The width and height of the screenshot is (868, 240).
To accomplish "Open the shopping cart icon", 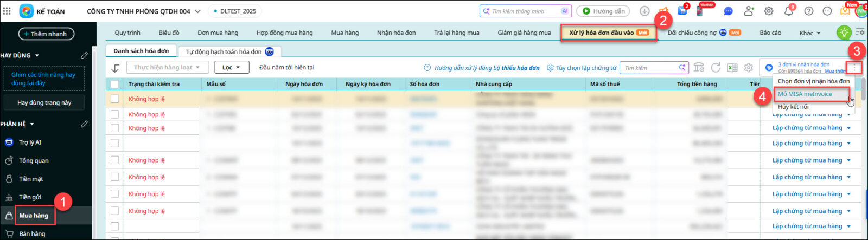I will click(682, 11).
